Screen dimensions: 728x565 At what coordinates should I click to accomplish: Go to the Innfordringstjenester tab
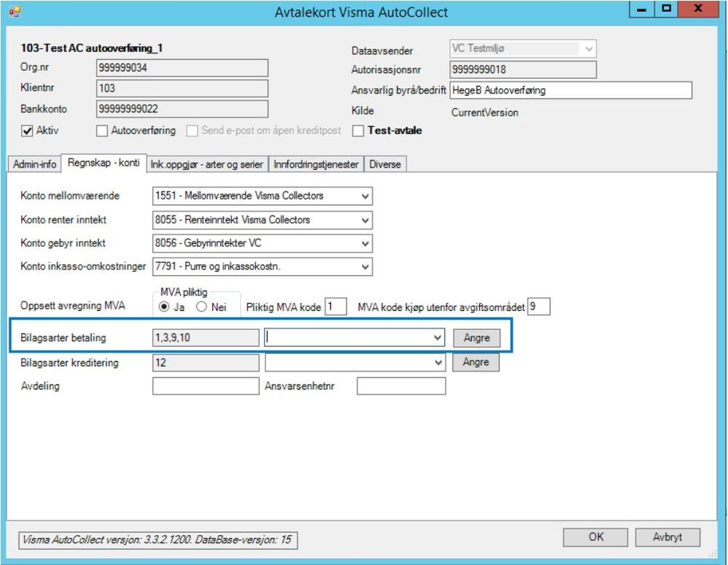[x=316, y=164]
